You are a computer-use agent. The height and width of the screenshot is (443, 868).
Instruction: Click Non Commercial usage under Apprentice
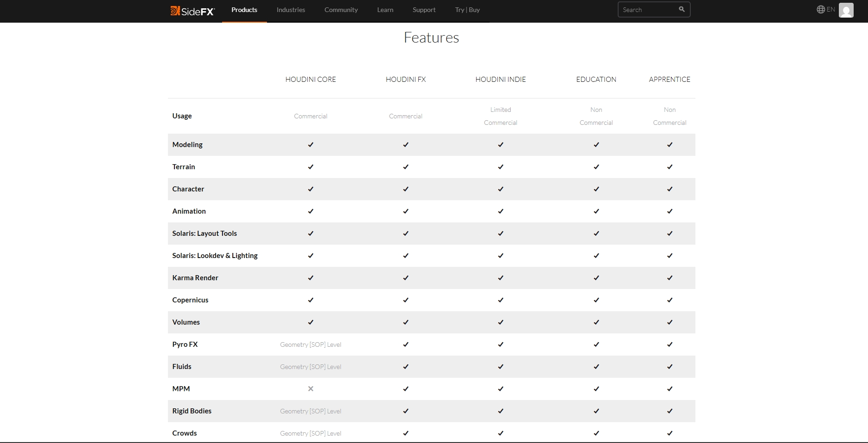click(x=670, y=116)
